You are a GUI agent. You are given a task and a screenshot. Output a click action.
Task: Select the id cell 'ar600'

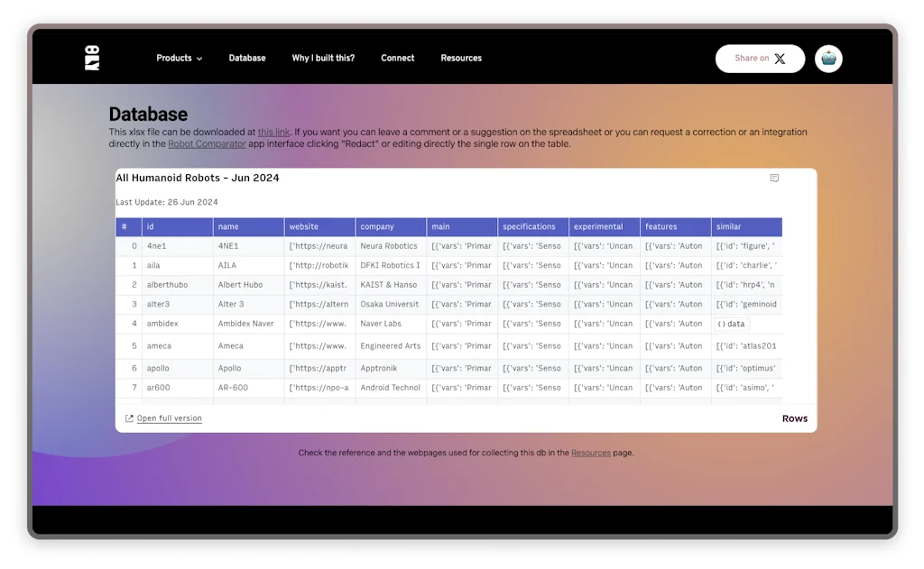[178, 388]
